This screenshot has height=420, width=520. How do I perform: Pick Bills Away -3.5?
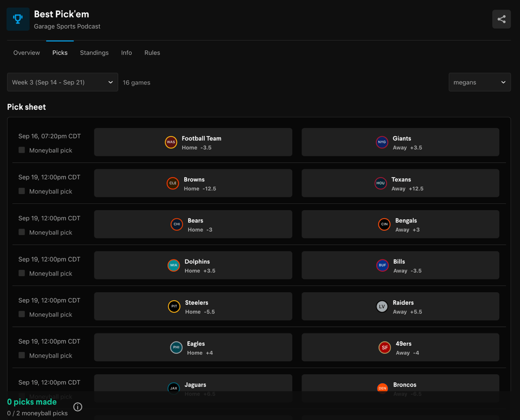400,265
